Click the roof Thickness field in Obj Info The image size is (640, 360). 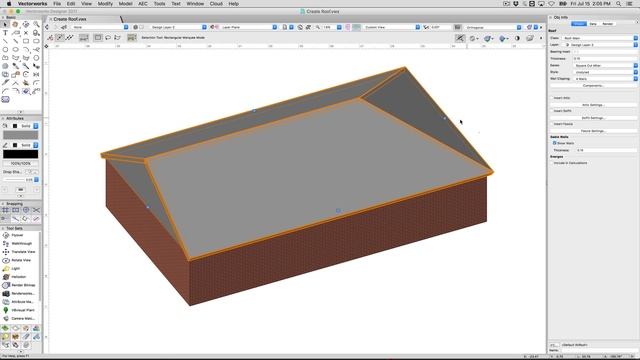pos(605,59)
